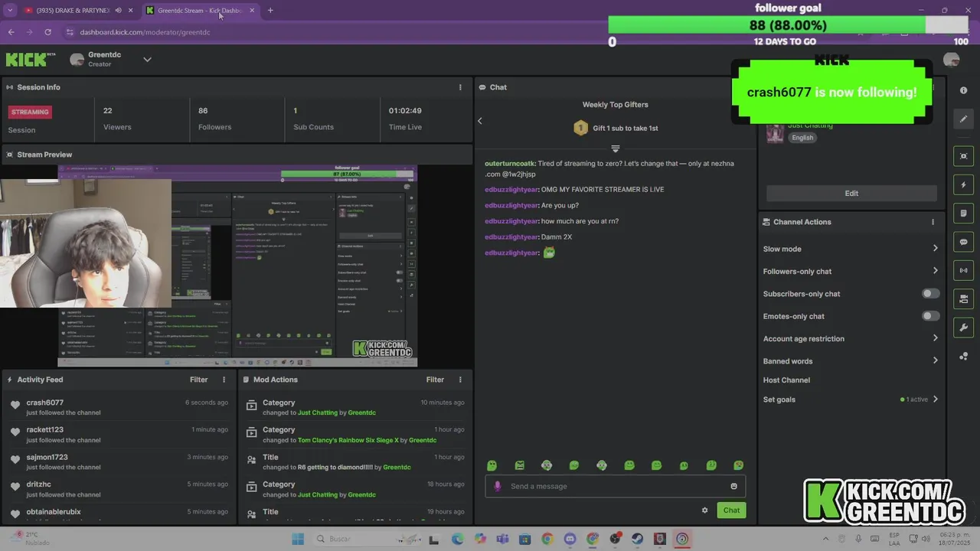Open Tom Clancy's Rainbow Six Siege X link
Image resolution: width=980 pixels, height=551 pixels.
(348, 440)
